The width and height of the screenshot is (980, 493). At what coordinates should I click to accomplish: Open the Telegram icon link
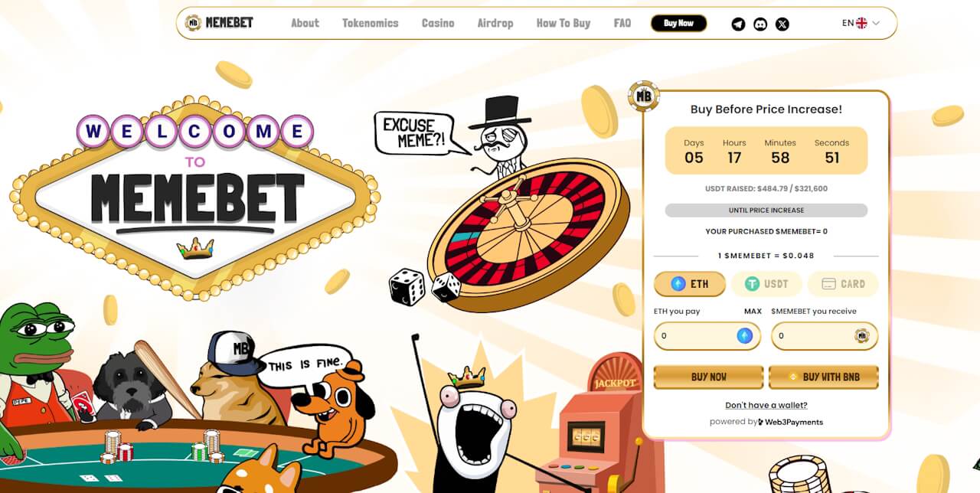click(738, 24)
